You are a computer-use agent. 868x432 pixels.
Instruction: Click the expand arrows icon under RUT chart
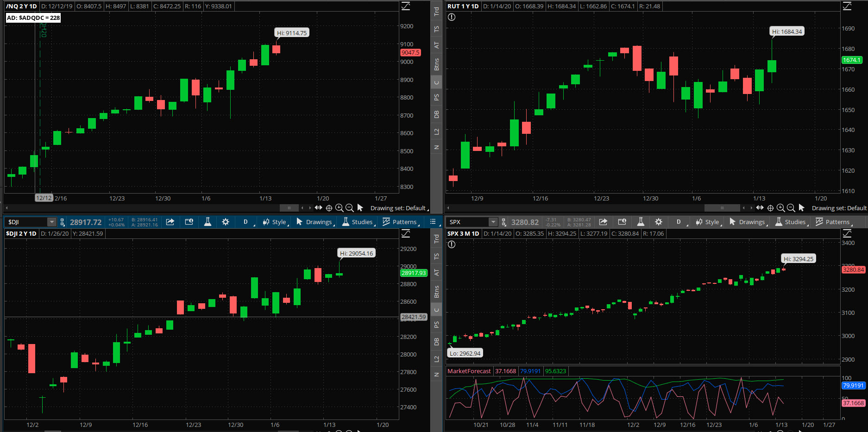[760, 208]
